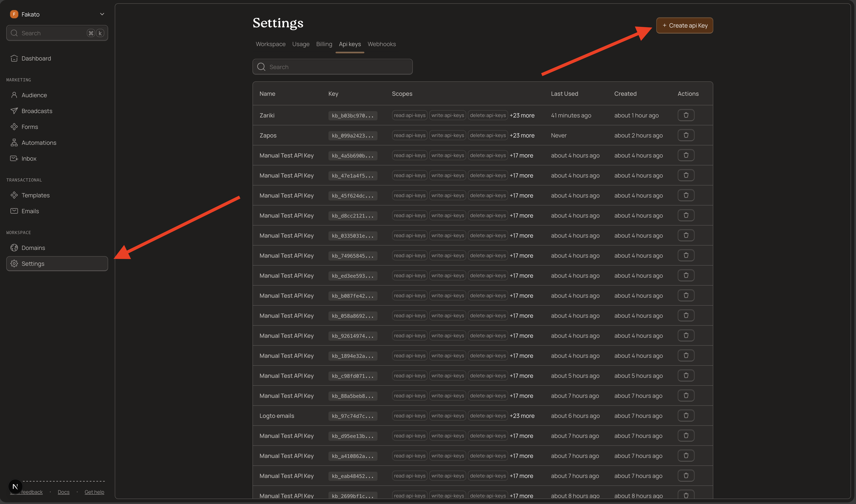Select Broadcasts under Marketing
This screenshot has height=504, width=856.
click(x=37, y=111)
